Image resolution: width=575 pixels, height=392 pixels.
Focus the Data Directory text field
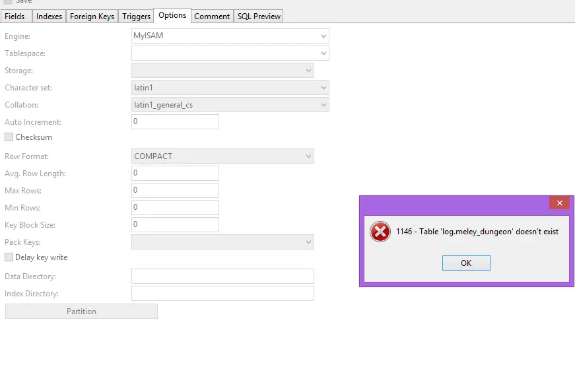tap(222, 277)
